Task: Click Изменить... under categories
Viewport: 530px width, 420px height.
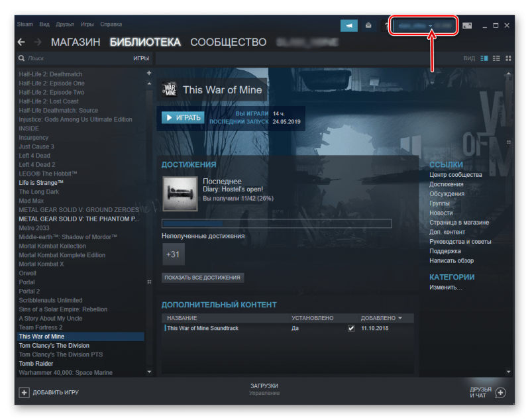Action: [445, 288]
